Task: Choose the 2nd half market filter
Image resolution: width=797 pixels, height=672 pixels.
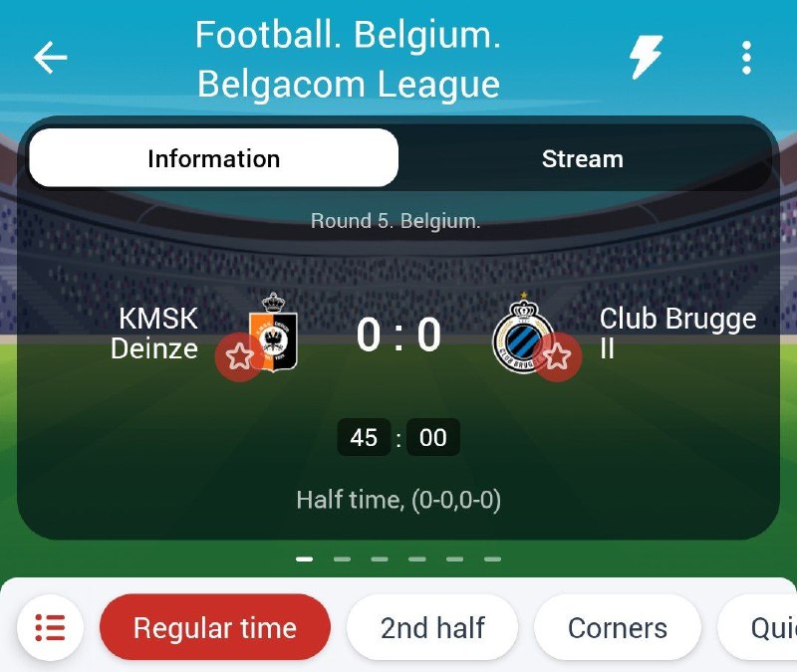Action: 432,627
